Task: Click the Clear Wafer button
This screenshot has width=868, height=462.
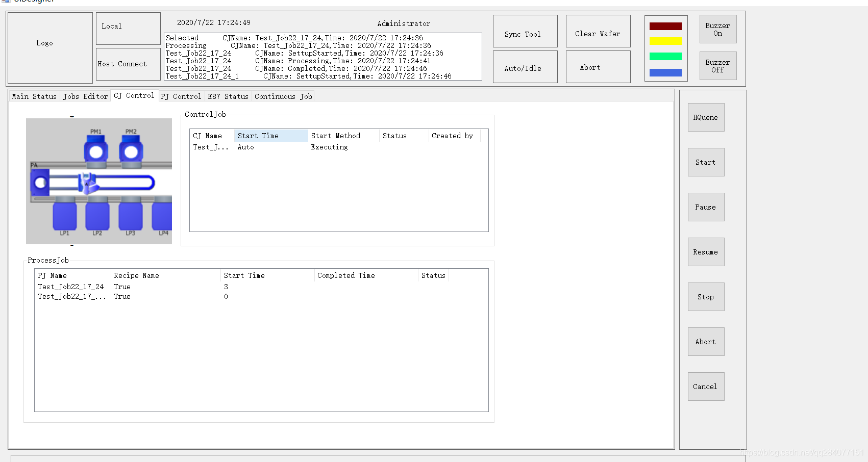Action: (598, 31)
